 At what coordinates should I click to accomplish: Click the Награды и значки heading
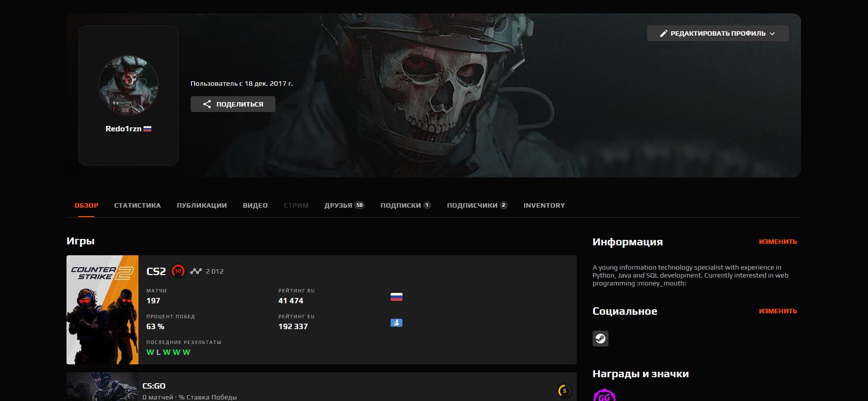pos(641,374)
